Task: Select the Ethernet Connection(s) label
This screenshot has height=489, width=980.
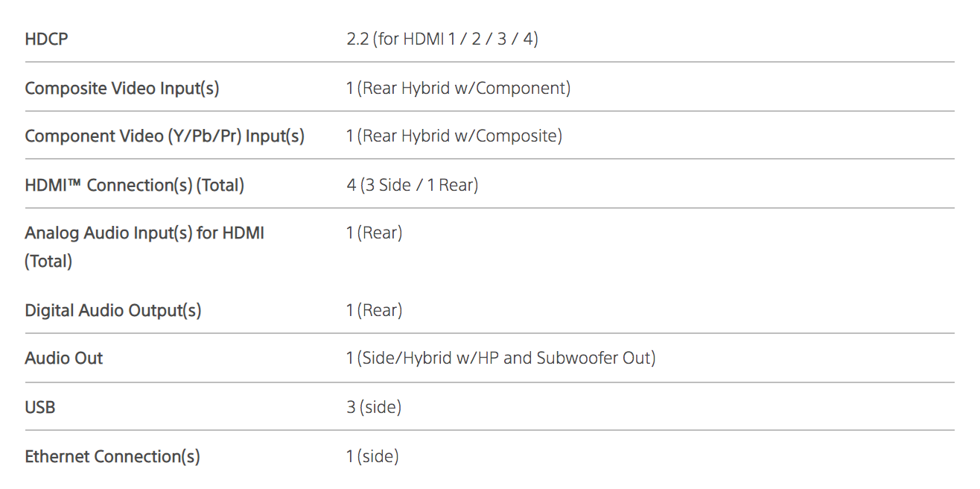Action: pos(112,456)
